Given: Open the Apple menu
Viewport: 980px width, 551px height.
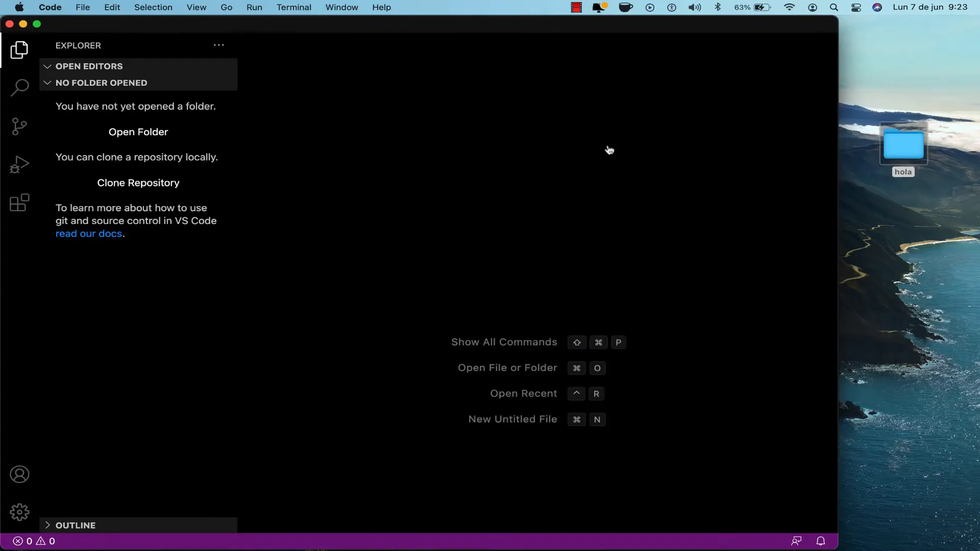Looking at the screenshot, I should (x=19, y=7).
